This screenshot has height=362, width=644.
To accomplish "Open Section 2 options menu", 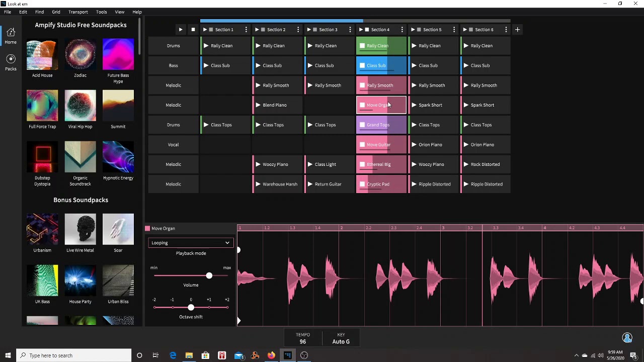I will pyautogui.click(x=298, y=30).
